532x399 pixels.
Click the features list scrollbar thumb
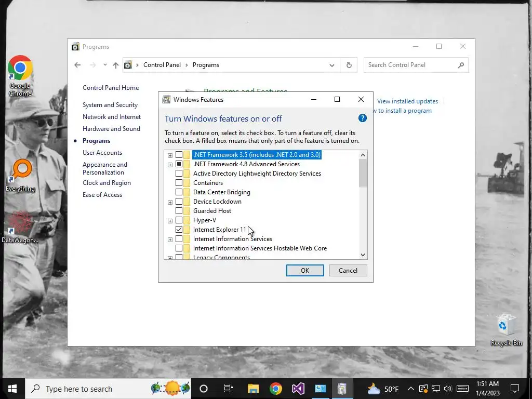click(x=363, y=173)
